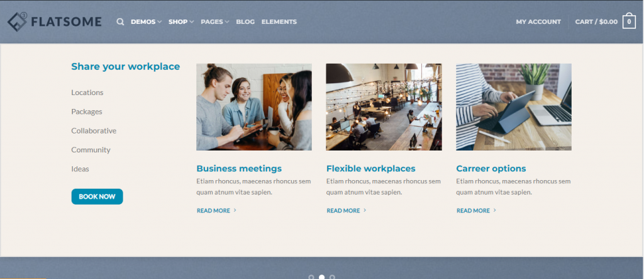The width and height of the screenshot is (644, 279).
Task: Click arrow next to Carreer options Read More
Action: (494, 210)
